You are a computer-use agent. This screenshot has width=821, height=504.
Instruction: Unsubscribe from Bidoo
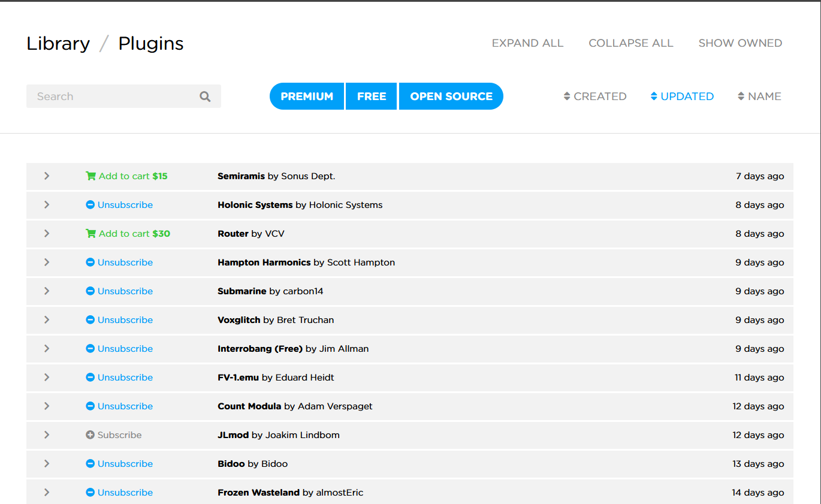click(x=119, y=464)
